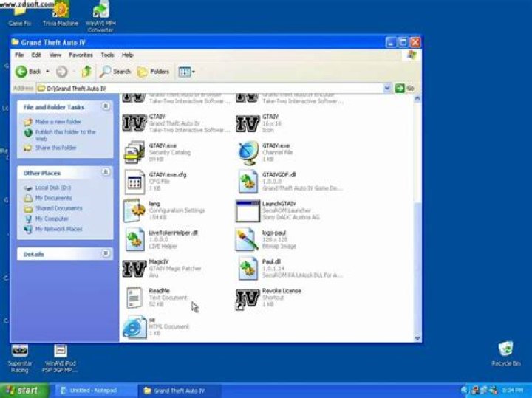Open the Back button history dropdown arrow
This screenshot has width=532, height=398.
(47, 72)
